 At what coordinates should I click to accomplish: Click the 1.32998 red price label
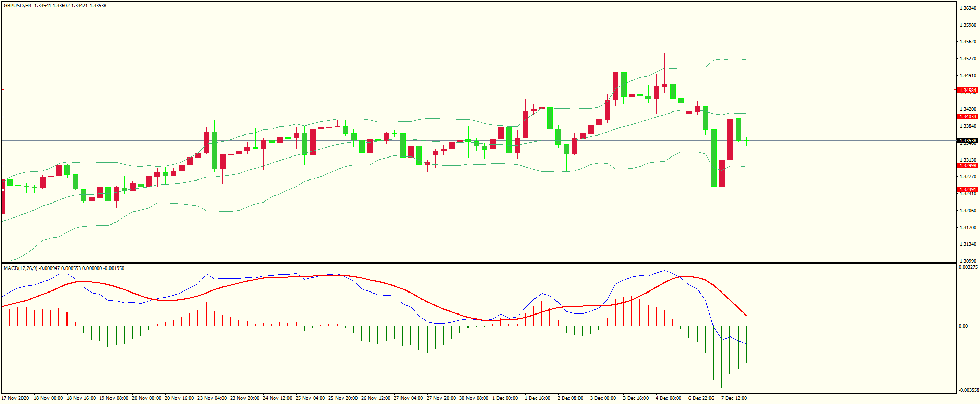pos(967,166)
